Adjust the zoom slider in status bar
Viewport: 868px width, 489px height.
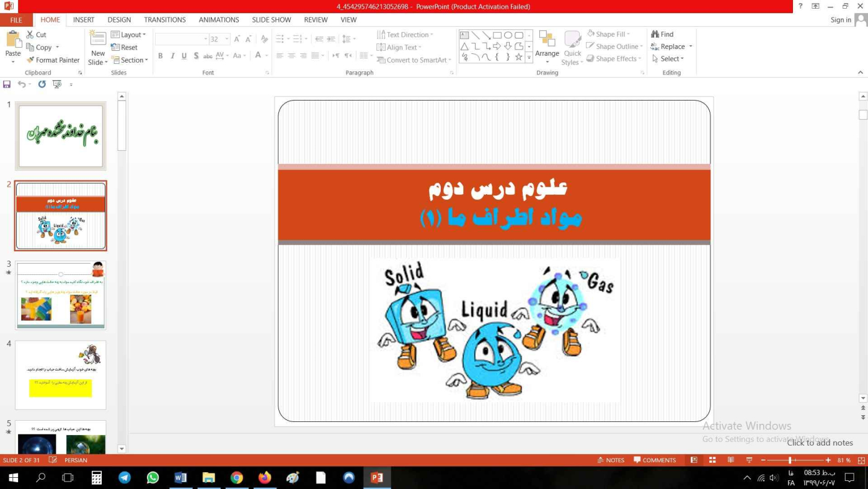click(x=790, y=460)
